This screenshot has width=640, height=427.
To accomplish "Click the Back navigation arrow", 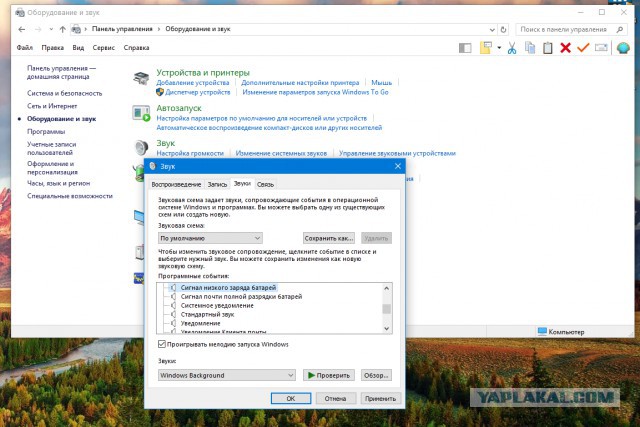I will click(x=22, y=29).
